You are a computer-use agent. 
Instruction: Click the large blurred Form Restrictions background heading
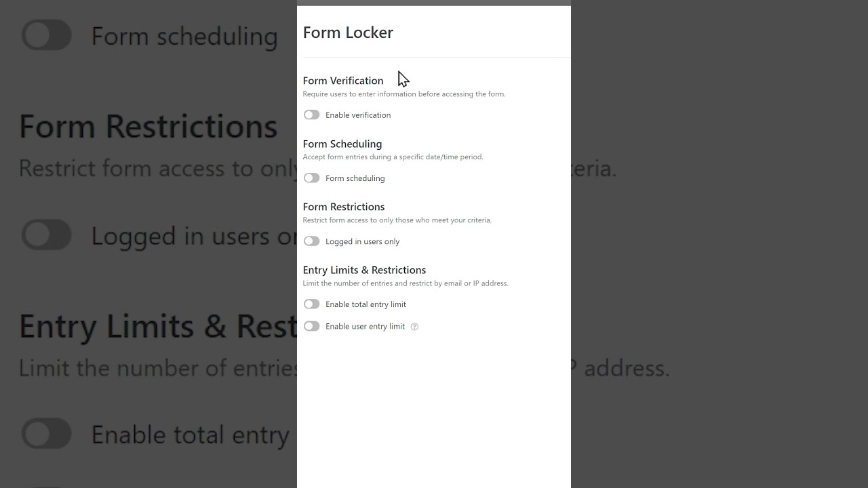(x=148, y=127)
